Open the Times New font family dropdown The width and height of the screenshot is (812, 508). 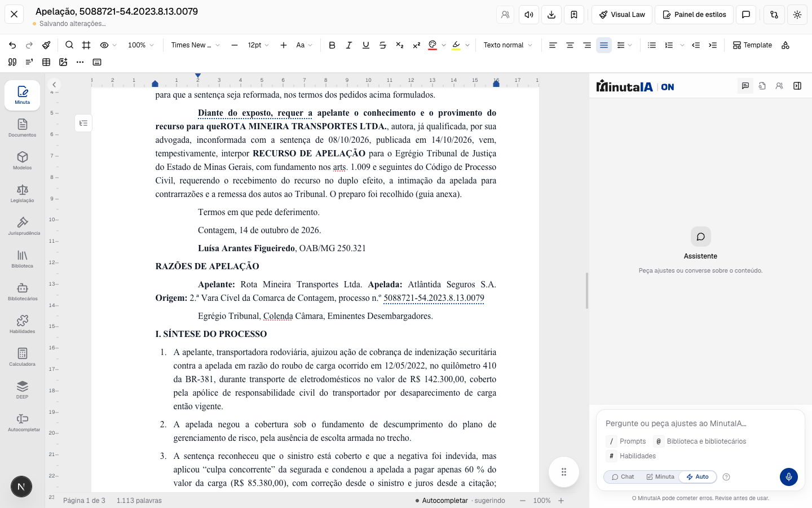coord(195,45)
